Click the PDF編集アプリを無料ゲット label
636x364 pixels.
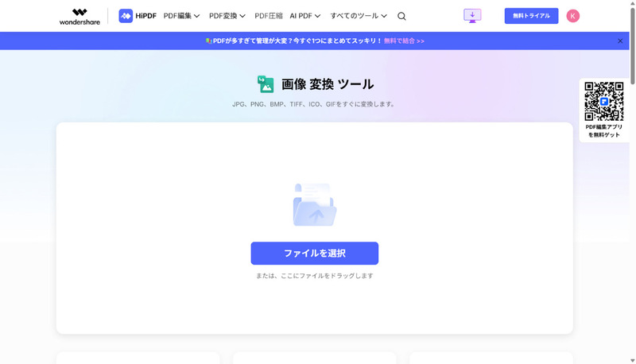click(x=604, y=131)
